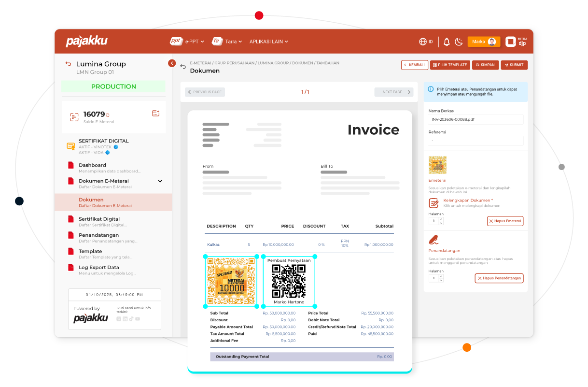Viewport: 588px width, 387px height.
Task: Click the GRUP PERUSAHAAN breadcrumb
Action: (235, 63)
